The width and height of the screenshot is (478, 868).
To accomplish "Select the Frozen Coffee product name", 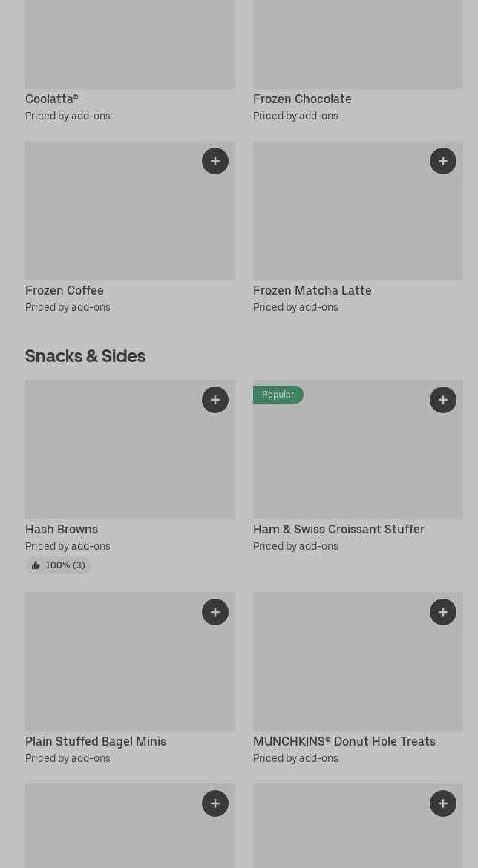I will 65,291.
